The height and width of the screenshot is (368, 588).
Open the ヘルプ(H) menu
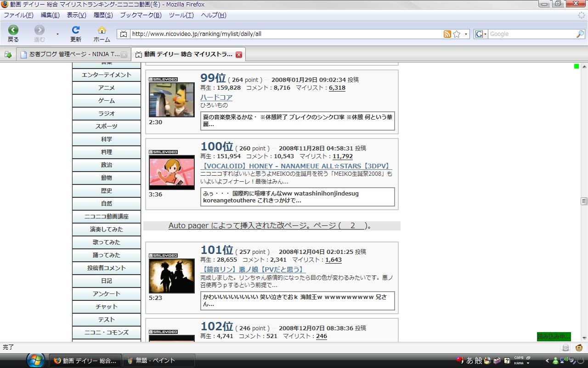pos(214,15)
